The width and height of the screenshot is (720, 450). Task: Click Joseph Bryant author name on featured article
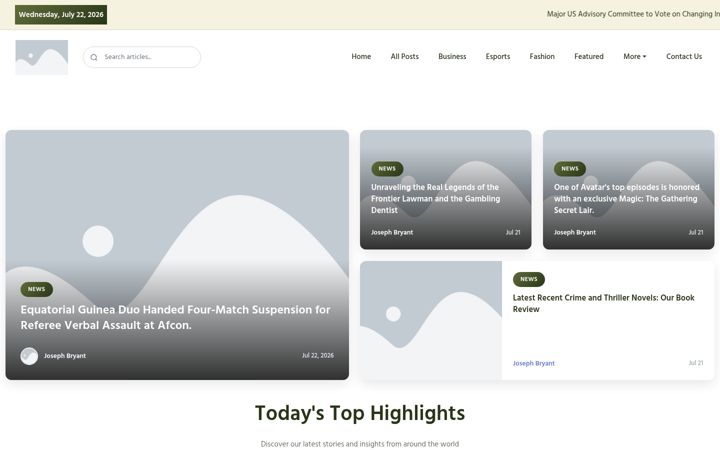click(65, 356)
